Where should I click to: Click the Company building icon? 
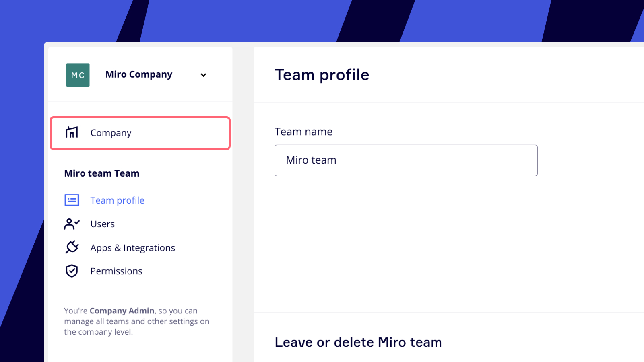pos(72,132)
